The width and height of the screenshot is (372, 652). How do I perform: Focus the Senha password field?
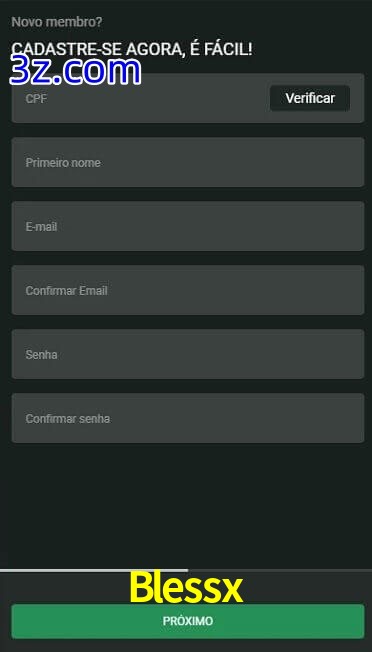pyautogui.click(x=188, y=354)
